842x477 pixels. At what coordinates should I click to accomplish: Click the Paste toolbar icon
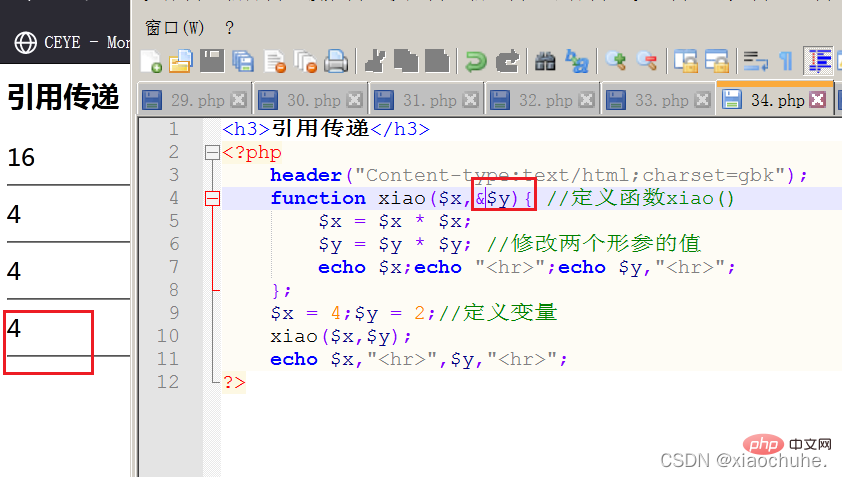437,61
